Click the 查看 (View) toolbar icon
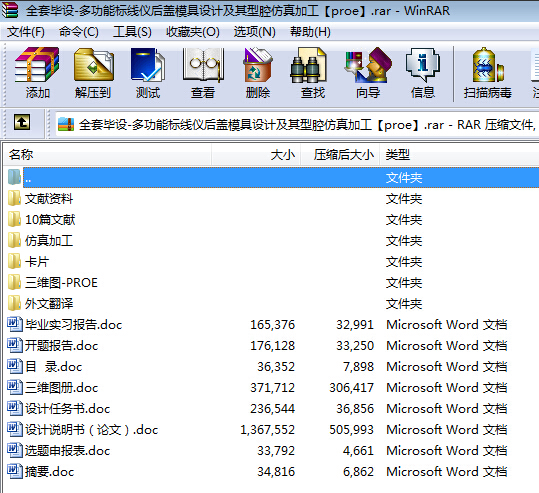This screenshot has width=539, height=493. (203, 65)
